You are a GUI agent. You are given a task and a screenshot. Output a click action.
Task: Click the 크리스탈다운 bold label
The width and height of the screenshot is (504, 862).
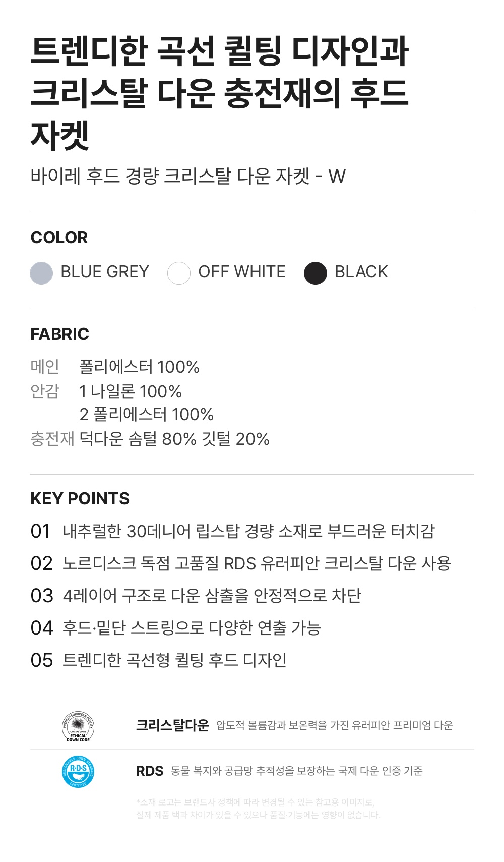[172, 725]
